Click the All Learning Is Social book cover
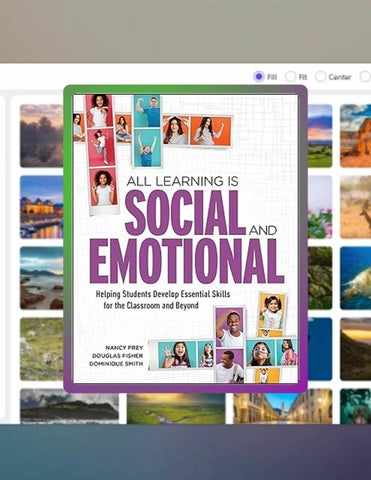Viewport: 371px width, 480px height. click(x=185, y=239)
